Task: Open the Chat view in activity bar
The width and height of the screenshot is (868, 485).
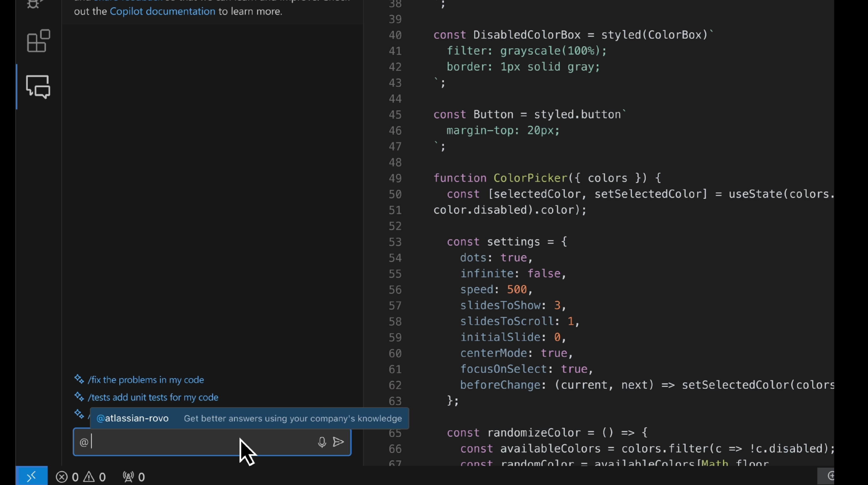Action: (x=38, y=87)
